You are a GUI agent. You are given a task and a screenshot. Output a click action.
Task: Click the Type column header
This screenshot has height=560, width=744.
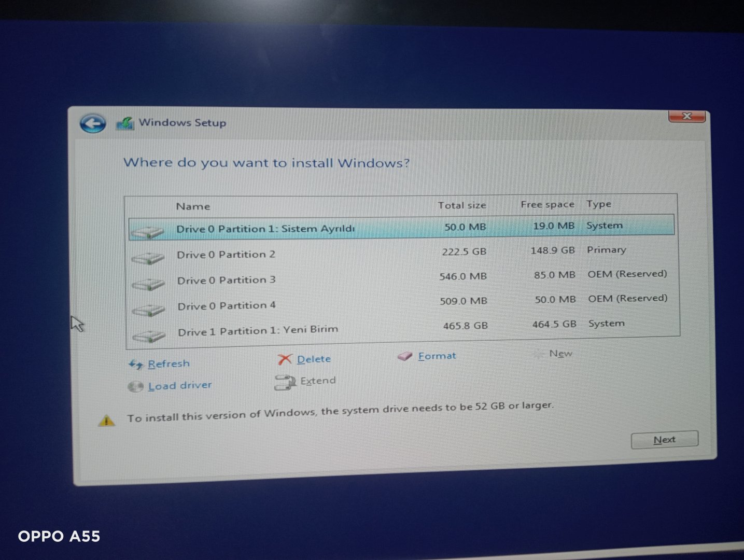pyautogui.click(x=599, y=204)
